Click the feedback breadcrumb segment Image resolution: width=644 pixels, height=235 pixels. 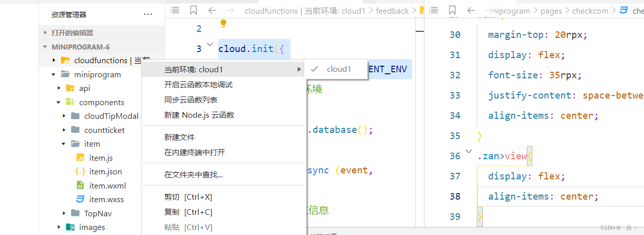coord(392,11)
